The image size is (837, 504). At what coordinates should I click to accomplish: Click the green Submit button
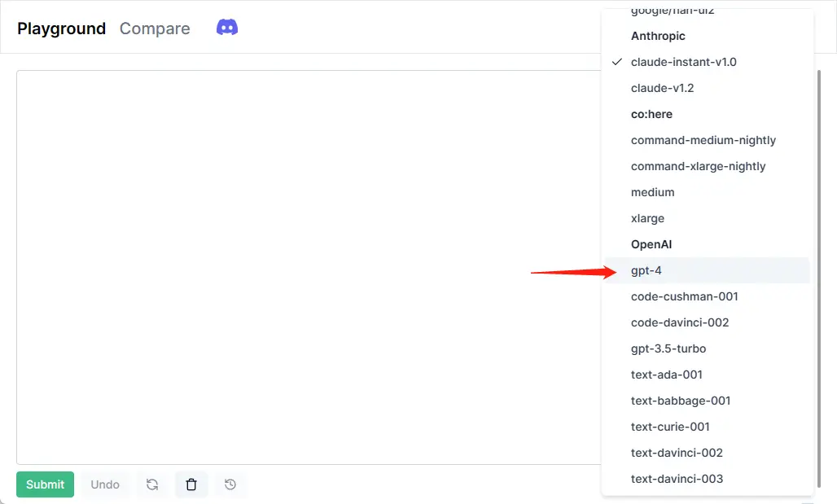point(46,484)
